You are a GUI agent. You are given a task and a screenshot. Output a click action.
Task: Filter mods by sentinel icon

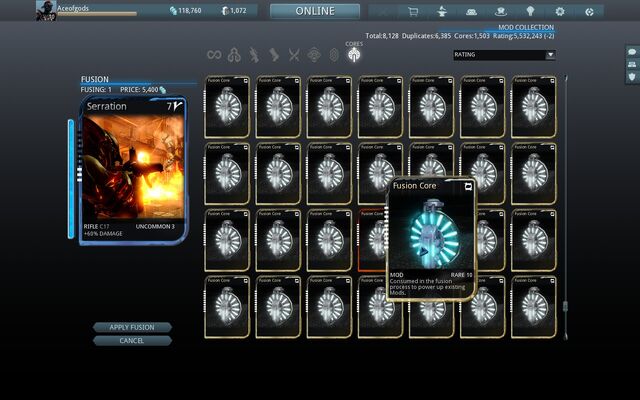coord(314,55)
